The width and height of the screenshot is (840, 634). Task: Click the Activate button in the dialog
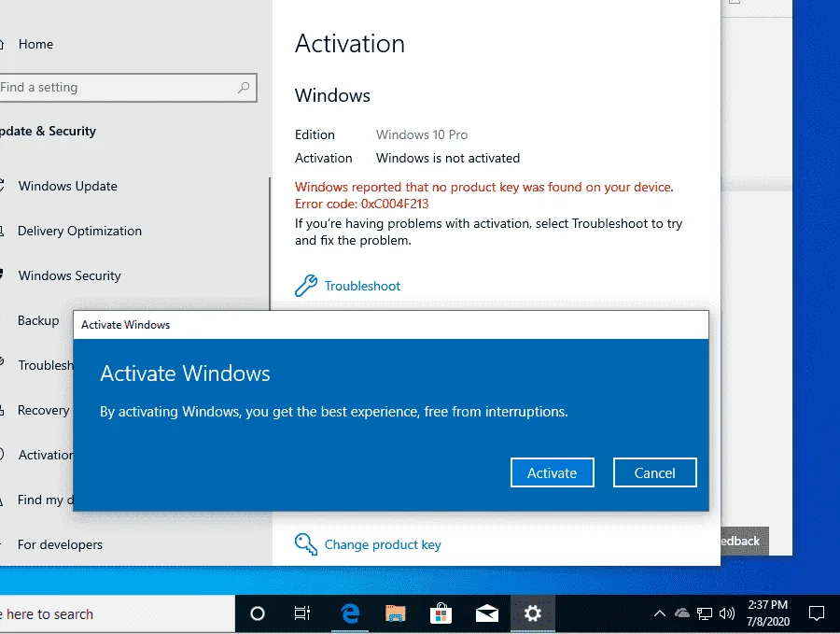tap(553, 472)
